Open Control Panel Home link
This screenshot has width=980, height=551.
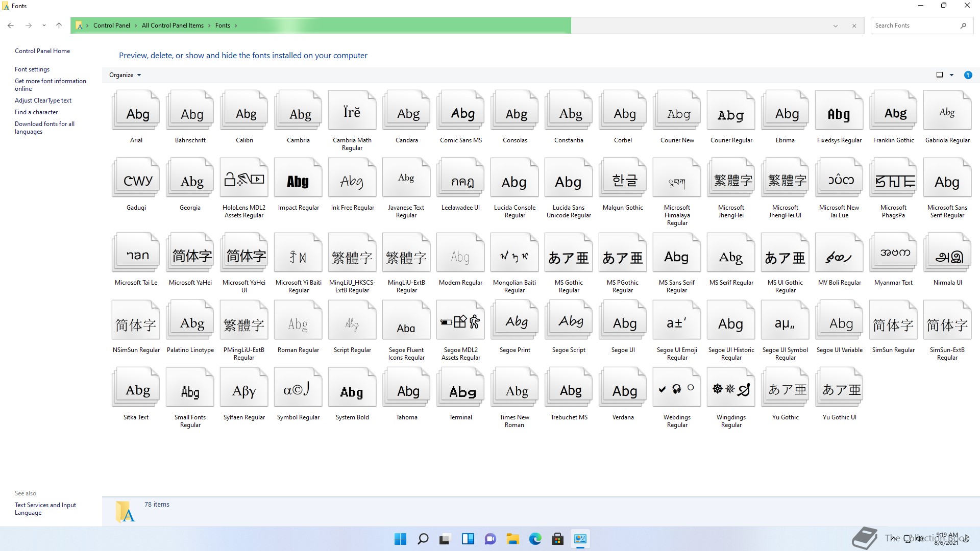click(42, 51)
